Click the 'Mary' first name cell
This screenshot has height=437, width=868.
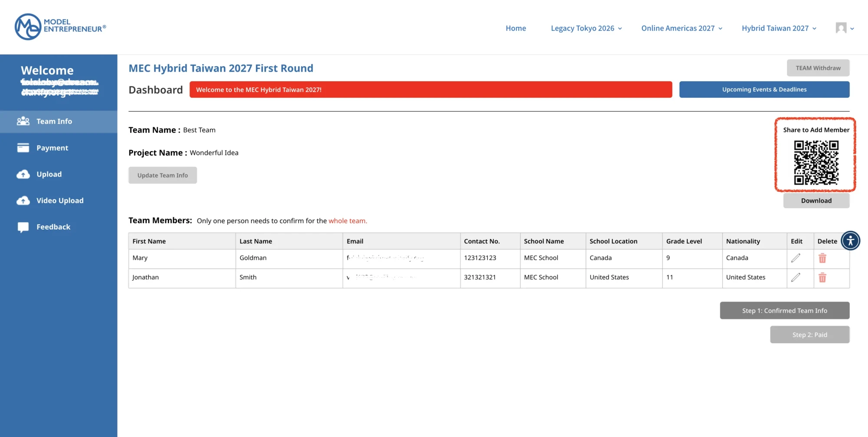182,258
